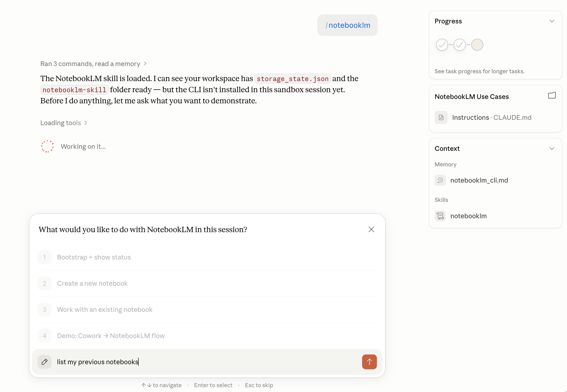This screenshot has width=567, height=392.
Task: Click the second completed progress checkmark
Action: [x=459, y=45]
